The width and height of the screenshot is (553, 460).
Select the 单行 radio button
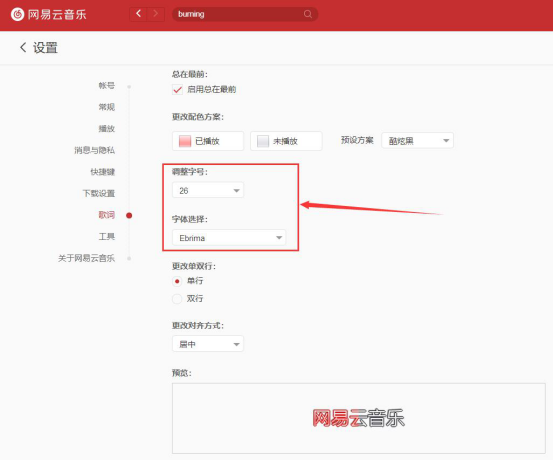pyautogui.click(x=177, y=281)
